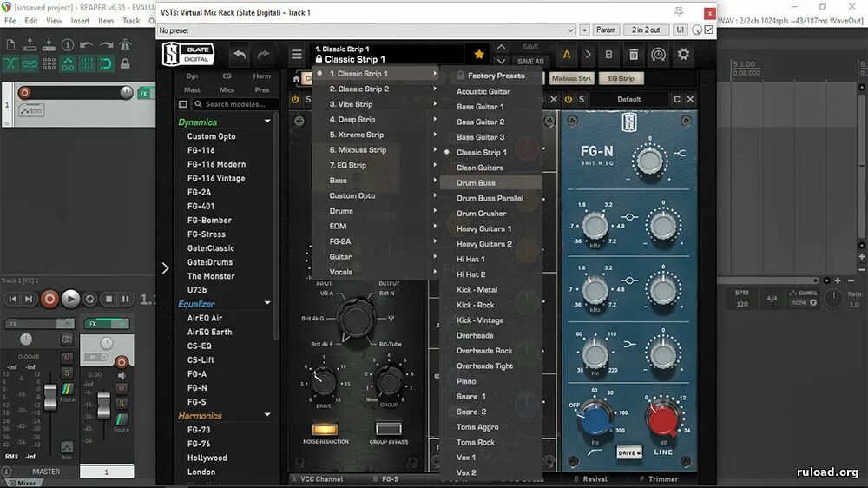Image resolution: width=868 pixels, height=488 pixels.
Task: Mark preset as favorite with star
Action: 479,55
